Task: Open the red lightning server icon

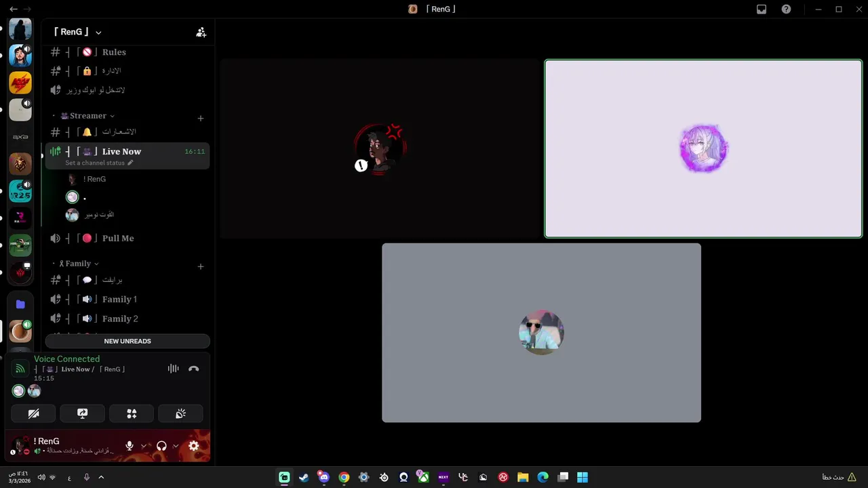Action: [x=20, y=83]
